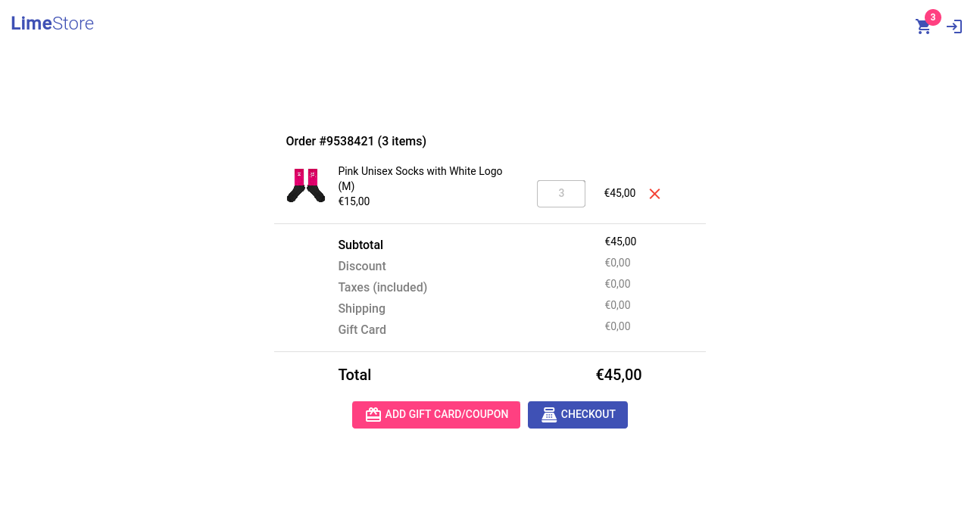The height and width of the screenshot is (505, 980).
Task: Remove the pink socks with red X
Action: 654,194
